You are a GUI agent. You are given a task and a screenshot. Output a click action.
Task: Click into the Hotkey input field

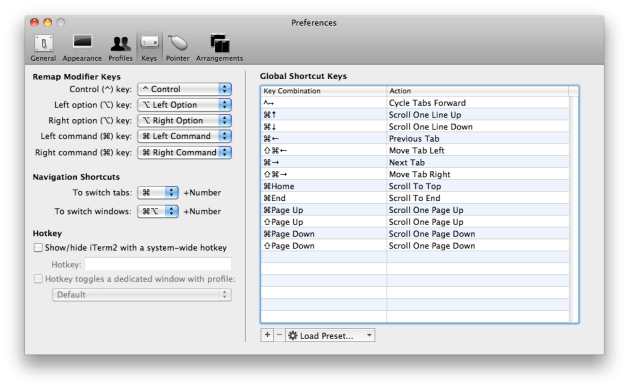click(158, 264)
